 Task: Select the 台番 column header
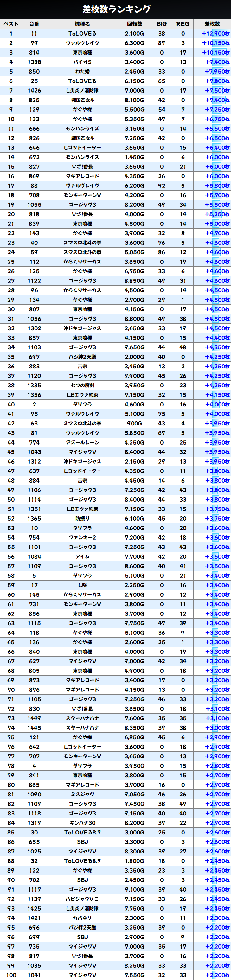(x=34, y=24)
